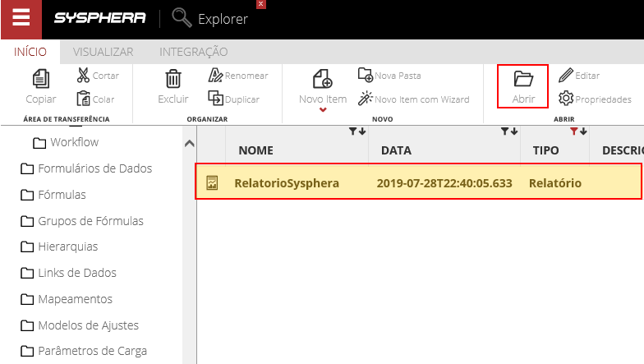Sort the TIPO column with arrow
The height and width of the screenshot is (364, 644).
coord(583,131)
